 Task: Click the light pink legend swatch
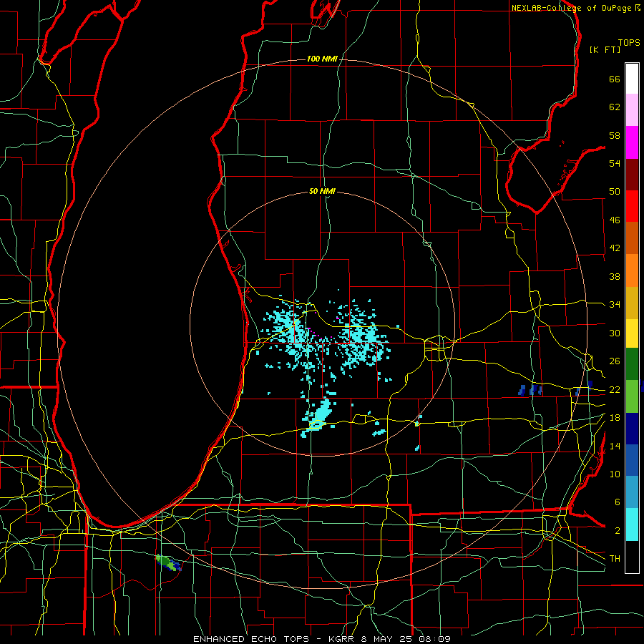coord(632,110)
